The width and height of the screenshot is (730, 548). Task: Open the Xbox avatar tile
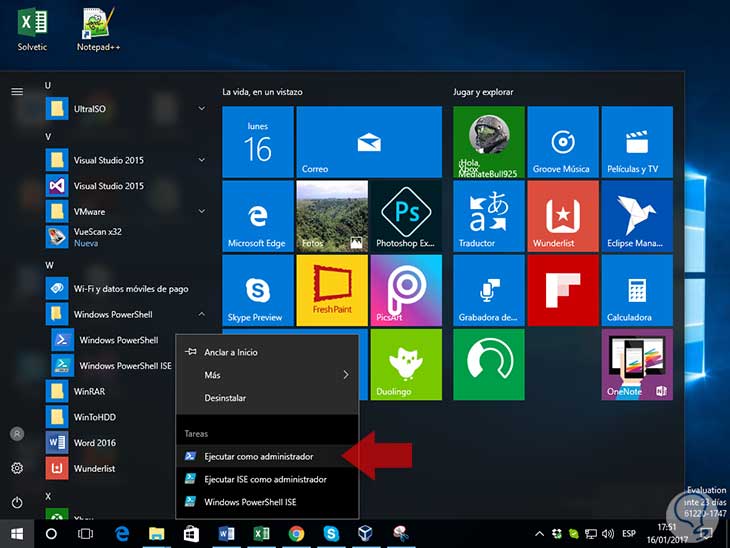pos(489,142)
